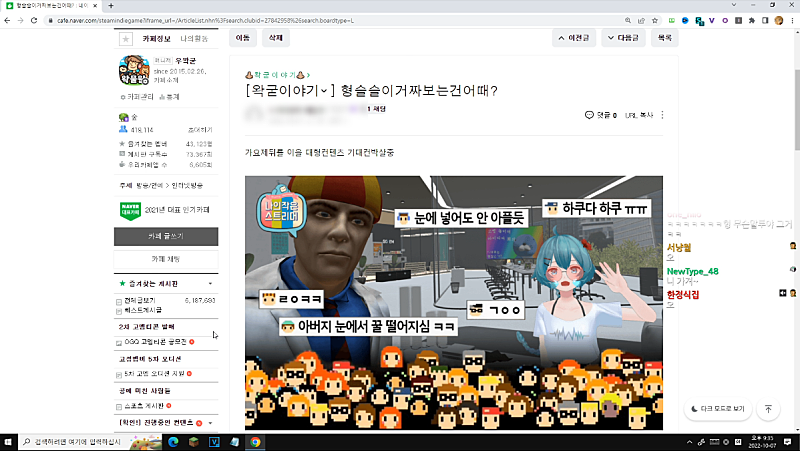Click the scroll-to-top arrow button

pyautogui.click(x=768, y=409)
